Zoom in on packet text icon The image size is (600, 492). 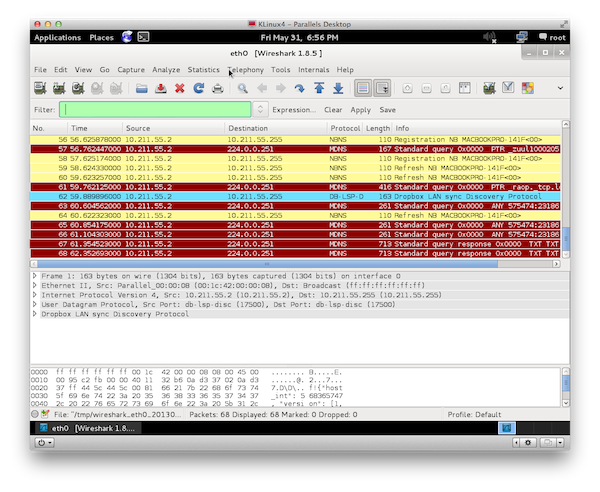point(408,88)
